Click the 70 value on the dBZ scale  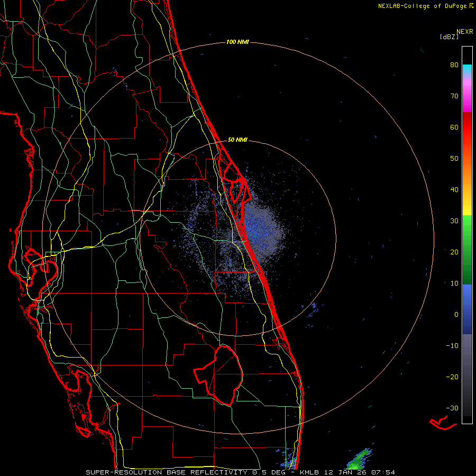(454, 96)
